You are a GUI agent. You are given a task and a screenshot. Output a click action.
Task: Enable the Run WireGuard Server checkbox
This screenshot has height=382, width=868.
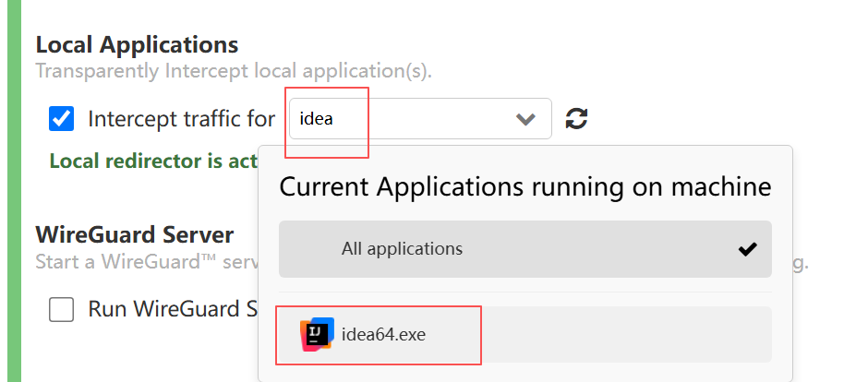pyautogui.click(x=62, y=309)
